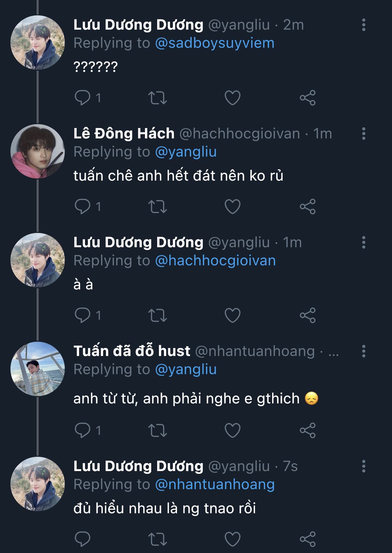This screenshot has width=392, height=553.
Task: Open the Tuấn đã đỗ hust display name
Action: (x=132, y=351)
